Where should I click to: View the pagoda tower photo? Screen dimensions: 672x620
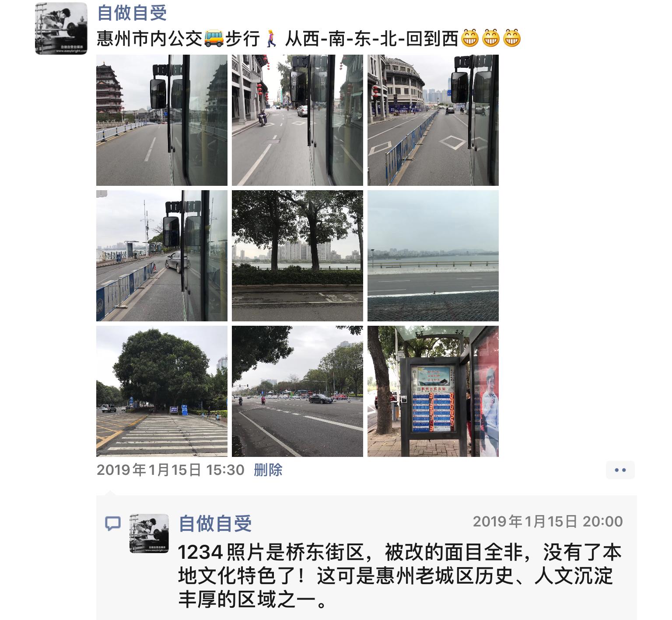[162, 120]
